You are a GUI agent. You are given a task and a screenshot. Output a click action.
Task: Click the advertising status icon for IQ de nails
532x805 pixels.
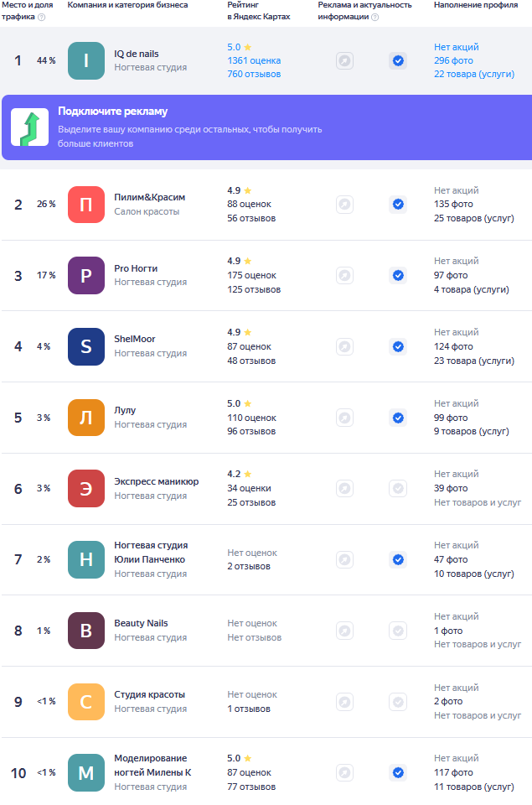[344, 60]
